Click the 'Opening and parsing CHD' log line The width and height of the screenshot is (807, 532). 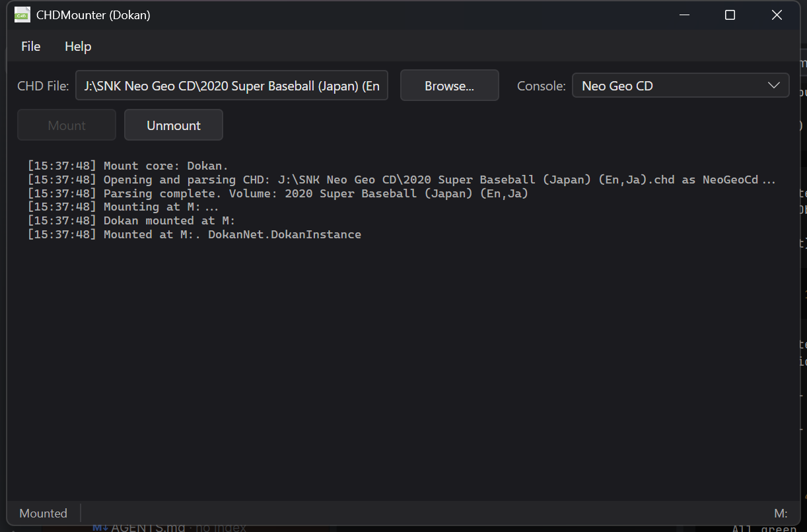(x=402, y=180)
